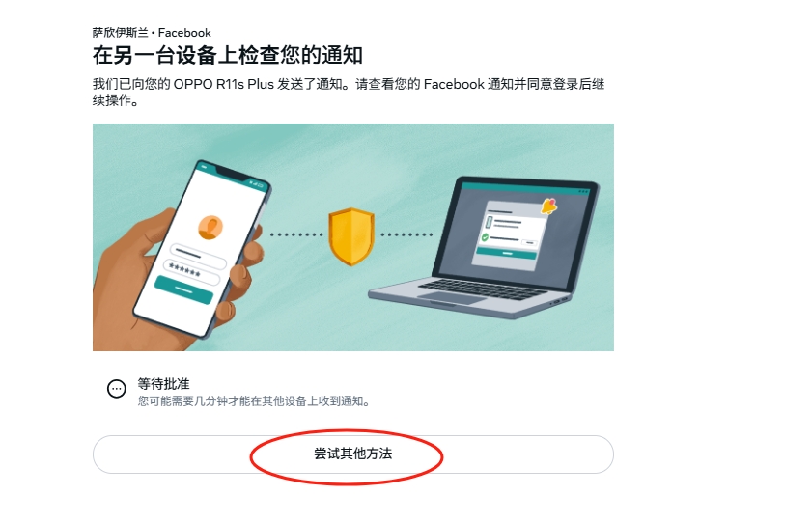Click the username field on illustrated phone
The image size is (812, 523).
198,256
